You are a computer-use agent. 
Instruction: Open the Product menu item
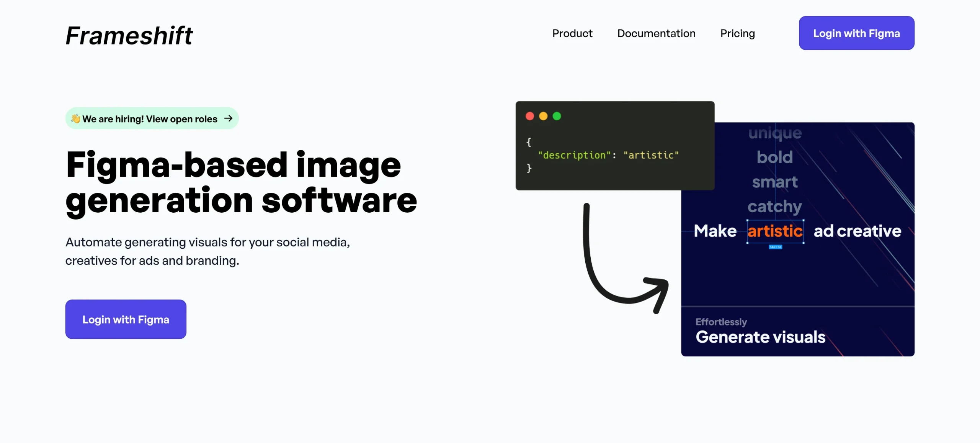[572, 33]
